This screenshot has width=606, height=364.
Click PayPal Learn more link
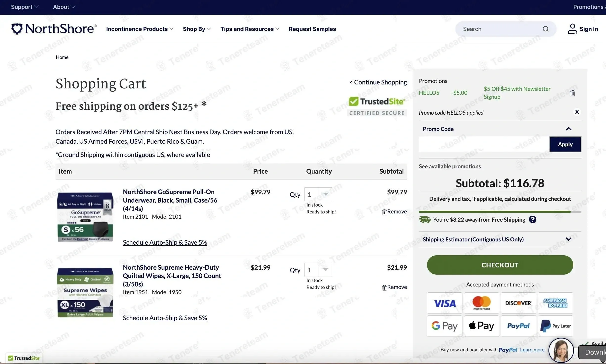[x=532, y=350]
